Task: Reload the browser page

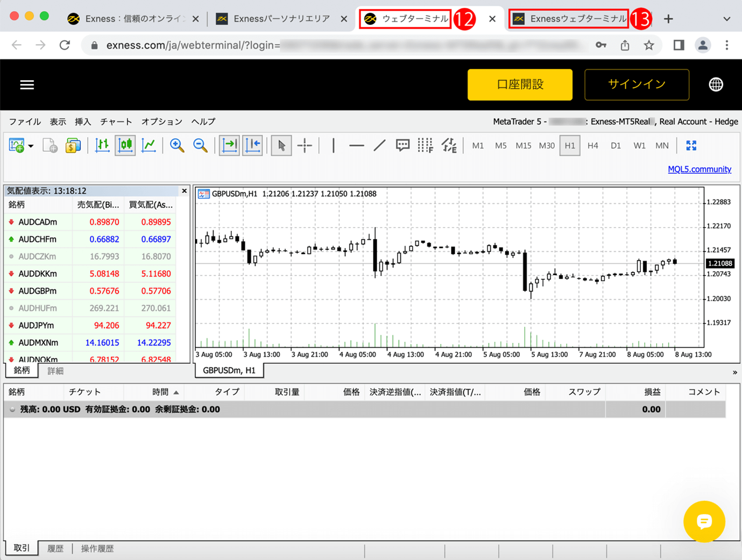Action: point(65,45)
